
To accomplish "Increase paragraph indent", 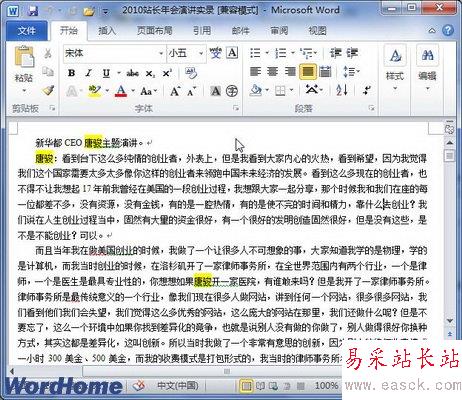I will pos(352,53).
